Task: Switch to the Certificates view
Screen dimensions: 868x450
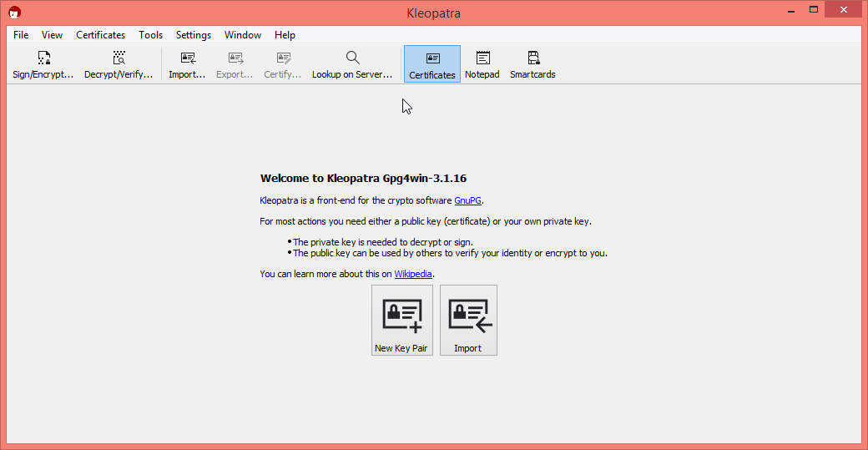Action: [x=432, y=64]
